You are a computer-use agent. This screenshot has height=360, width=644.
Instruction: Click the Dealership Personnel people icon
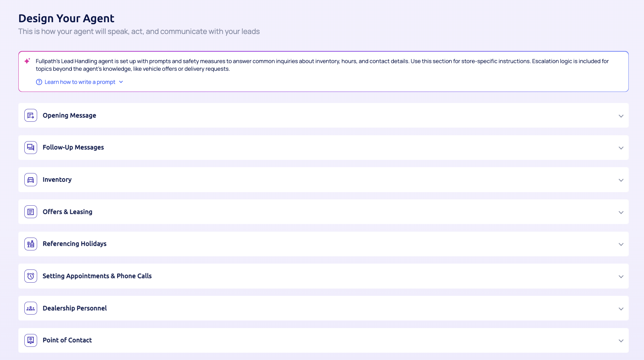point(31,308)
